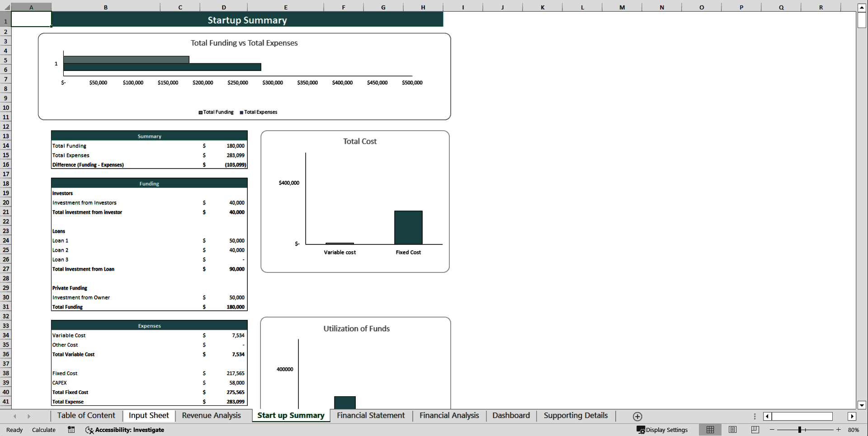Zoom in using the plus button
Viewport: 868px width, 436px height.
point(839,430)
